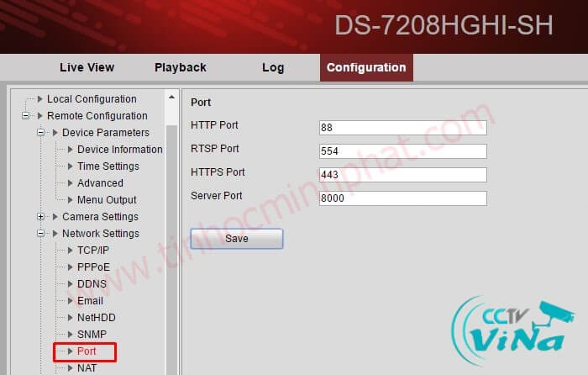Viewport: 588px width, 375px height.
Task: Click the RTSP Port label
Action: point(215,149)
